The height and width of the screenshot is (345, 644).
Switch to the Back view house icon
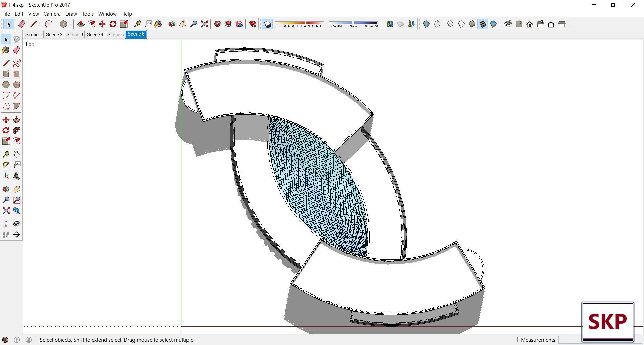pos(551,24)
